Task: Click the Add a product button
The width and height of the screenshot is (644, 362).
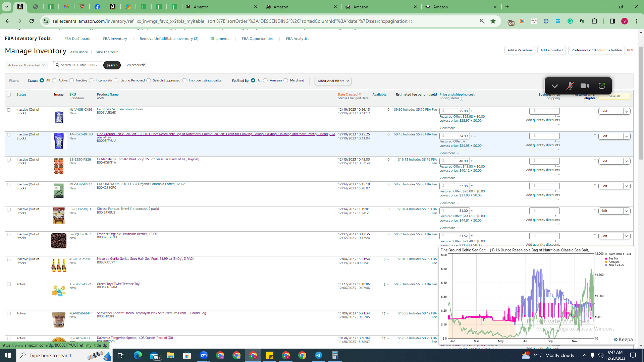Action: pyautogui.click(x=552, y=50)
